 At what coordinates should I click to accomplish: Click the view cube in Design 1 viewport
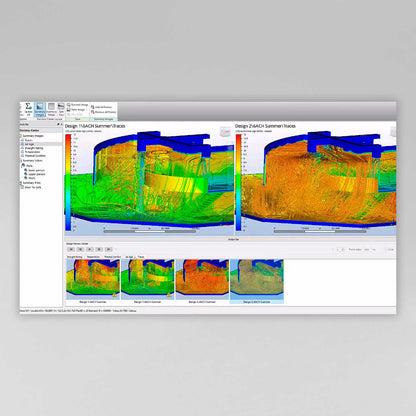tap(226, 132)
